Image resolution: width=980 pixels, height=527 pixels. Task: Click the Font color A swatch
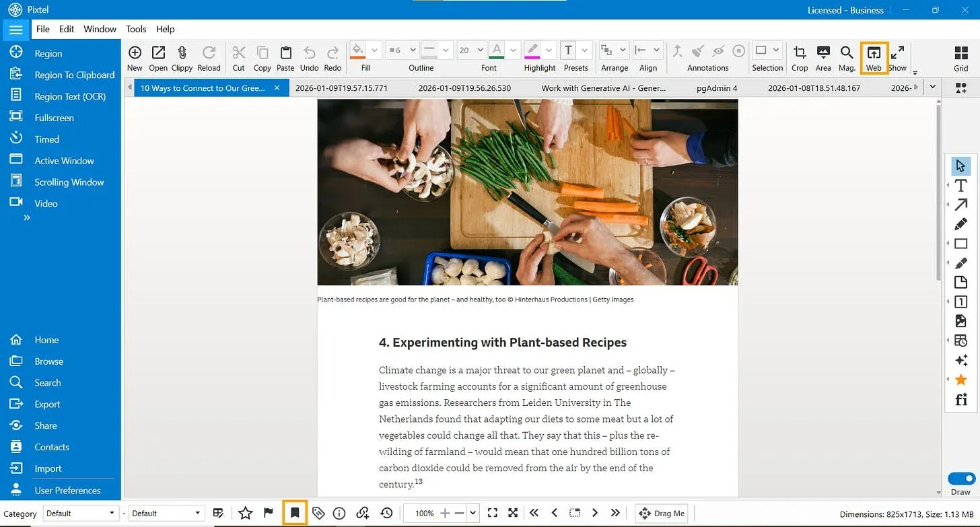[x=497, y=50]
